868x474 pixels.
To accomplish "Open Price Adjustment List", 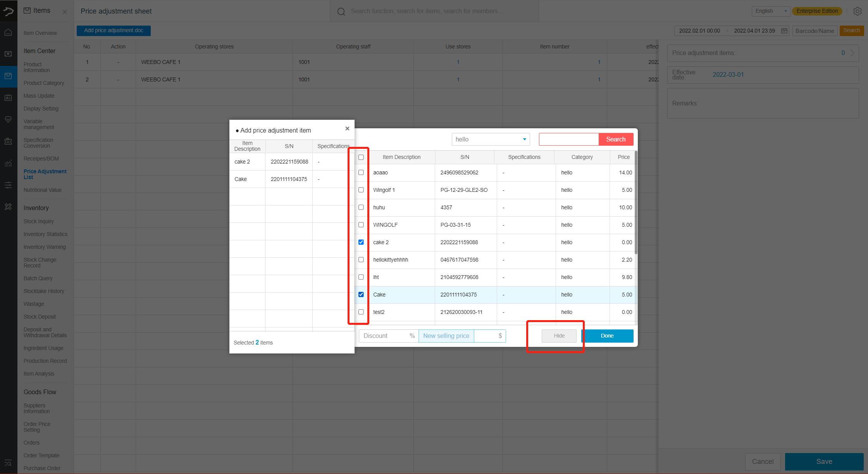I will pyautogui.click(x=45, y=174).
